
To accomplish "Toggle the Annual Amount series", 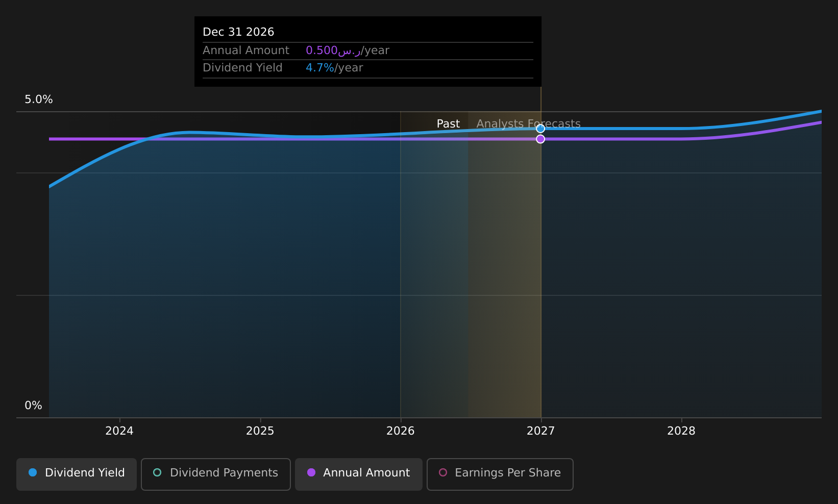I will click(359, 474).
